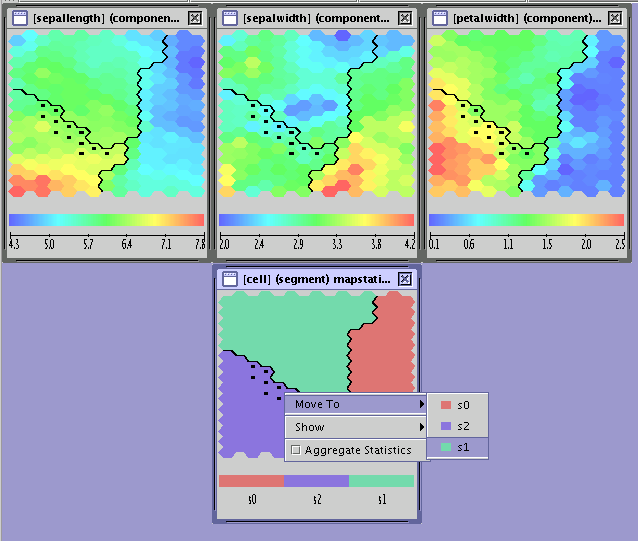Close the sepalwidth component window
638x541 pixels.
[404, 17]
